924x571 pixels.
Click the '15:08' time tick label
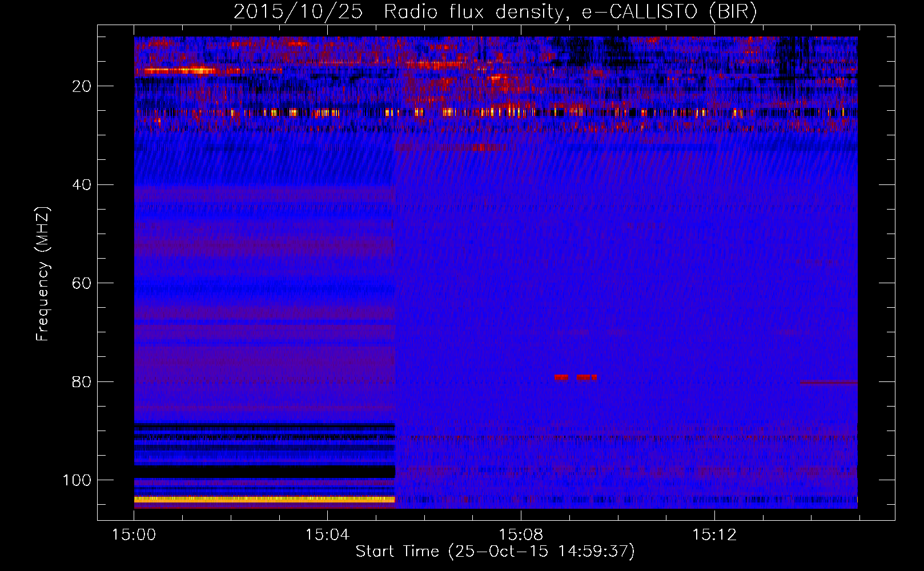(521, 535)
